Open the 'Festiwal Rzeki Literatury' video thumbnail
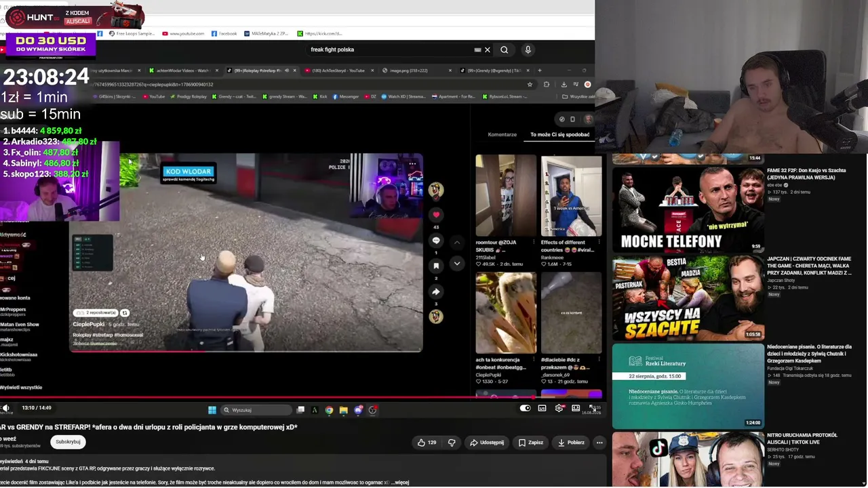868x488 pixels. coord(688,386)
